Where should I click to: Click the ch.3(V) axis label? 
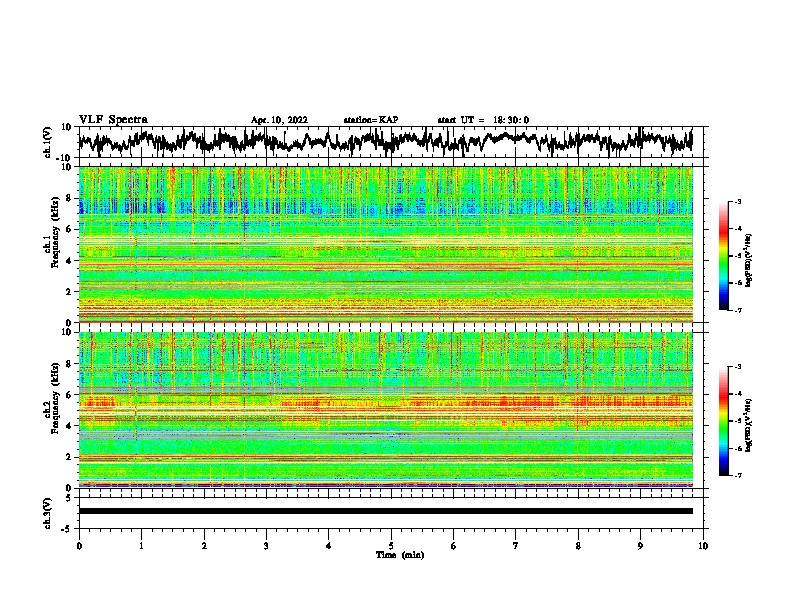click(48, 513)
